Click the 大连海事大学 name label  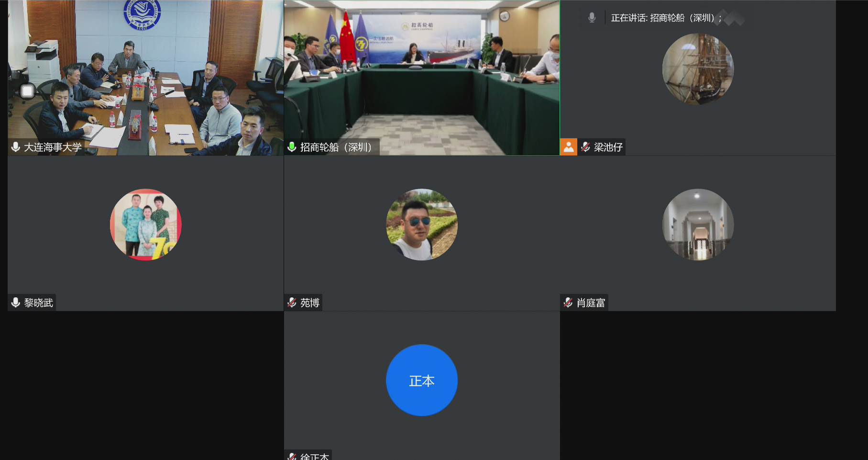[x=53, y=147]
